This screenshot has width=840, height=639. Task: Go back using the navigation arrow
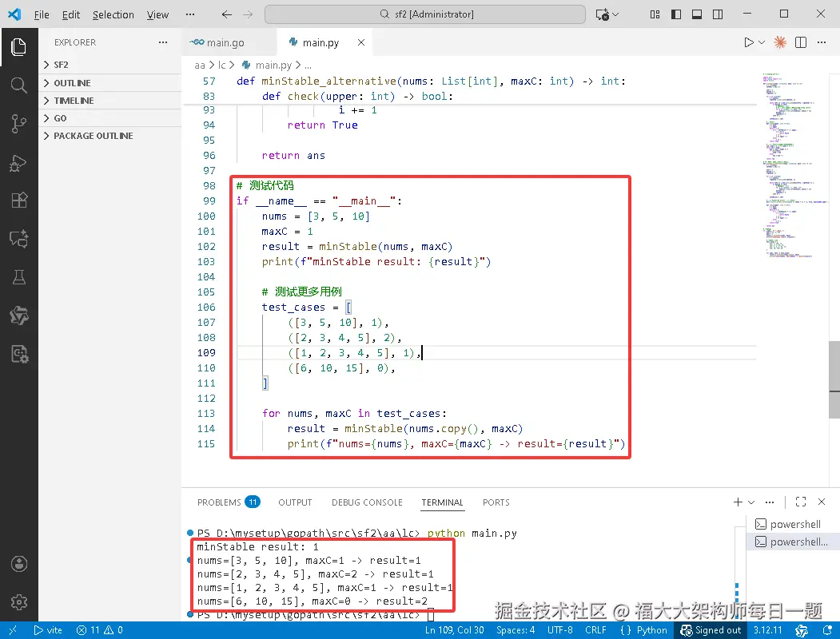[x=227, y=14]
